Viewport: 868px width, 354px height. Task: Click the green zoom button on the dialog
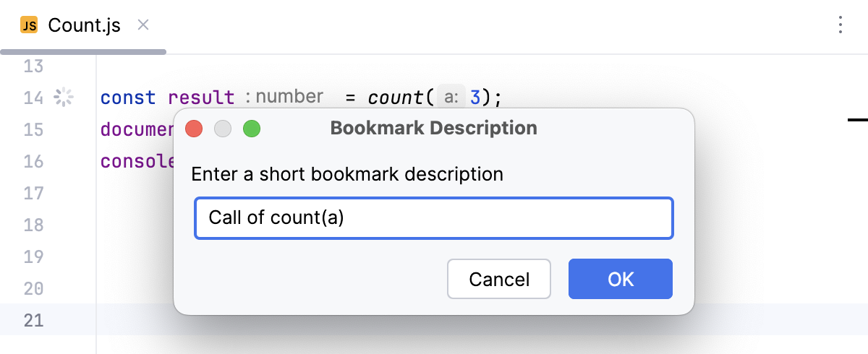251,129
